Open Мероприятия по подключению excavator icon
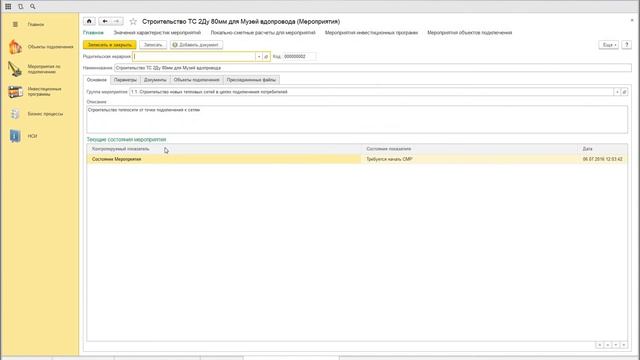The width and height of the screenshot is (640, 360). [15, 69]
